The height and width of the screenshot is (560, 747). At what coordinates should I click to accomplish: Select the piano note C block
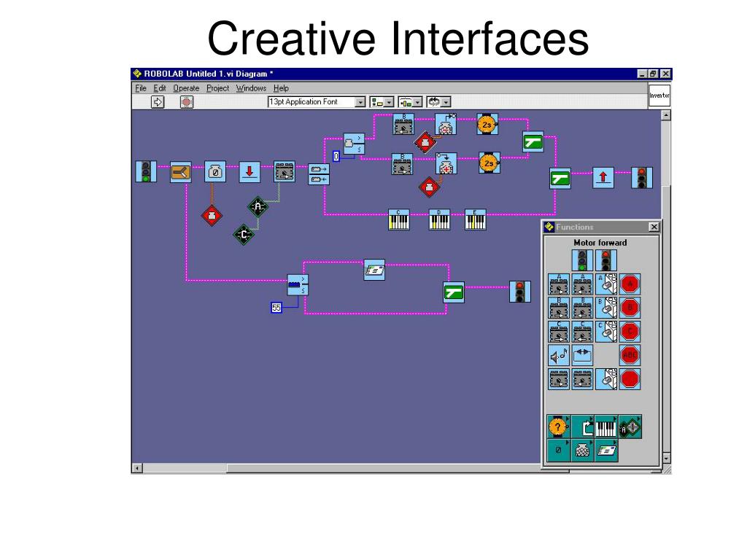coord(399,220)
